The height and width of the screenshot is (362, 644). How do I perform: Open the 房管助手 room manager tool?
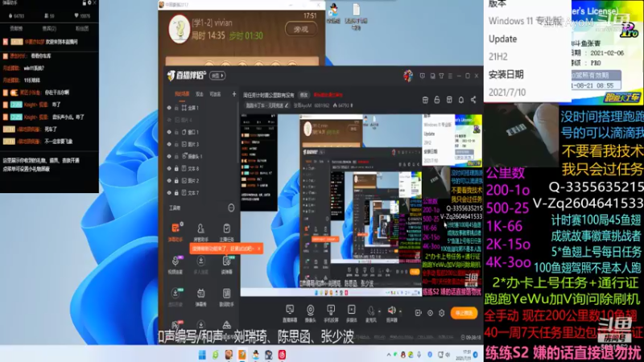click(x=200, y=232)
